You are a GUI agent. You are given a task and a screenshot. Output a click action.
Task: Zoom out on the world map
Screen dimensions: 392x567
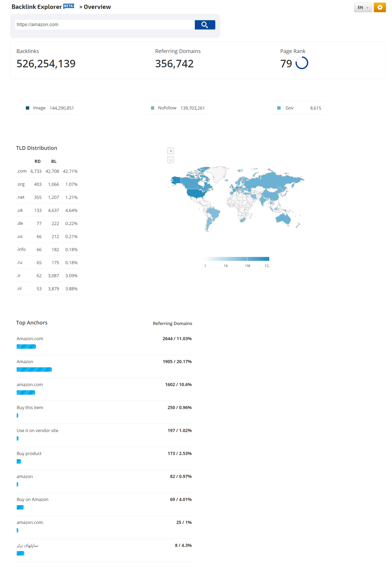click(171, 160)
